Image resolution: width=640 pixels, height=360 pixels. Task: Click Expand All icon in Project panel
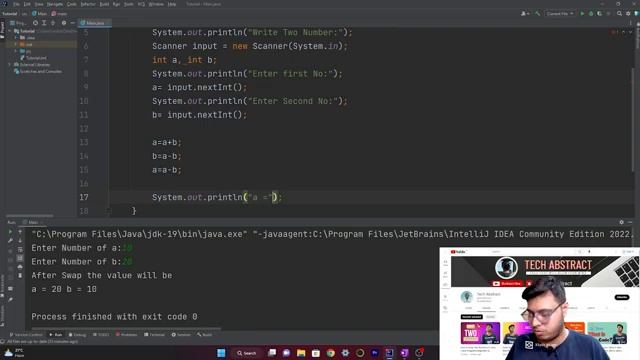pyautogui.click(x=44, y=23)
